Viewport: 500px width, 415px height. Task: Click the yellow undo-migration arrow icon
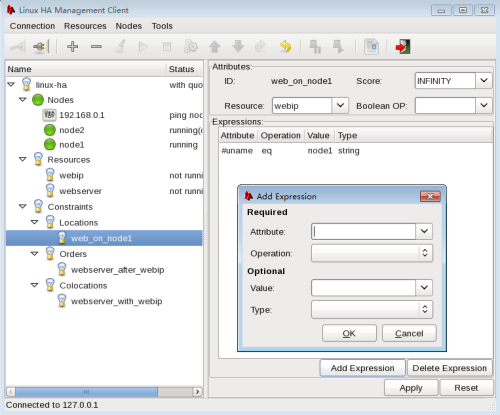click(285, 46)
